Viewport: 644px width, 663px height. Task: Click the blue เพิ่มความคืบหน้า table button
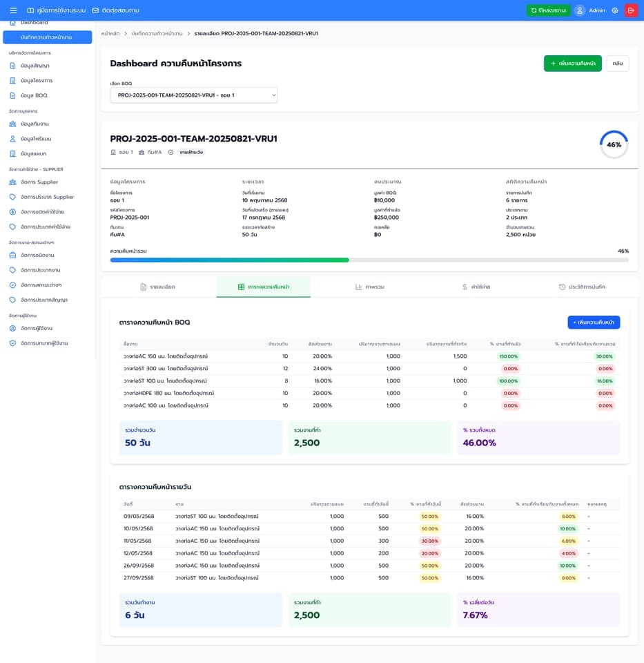pyautogui.click(x=594, y=323)
